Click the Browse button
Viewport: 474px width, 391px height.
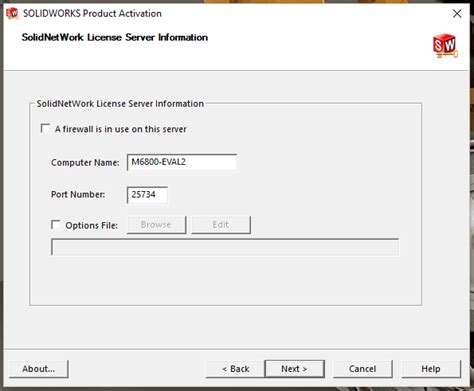[x=156, y=225]
